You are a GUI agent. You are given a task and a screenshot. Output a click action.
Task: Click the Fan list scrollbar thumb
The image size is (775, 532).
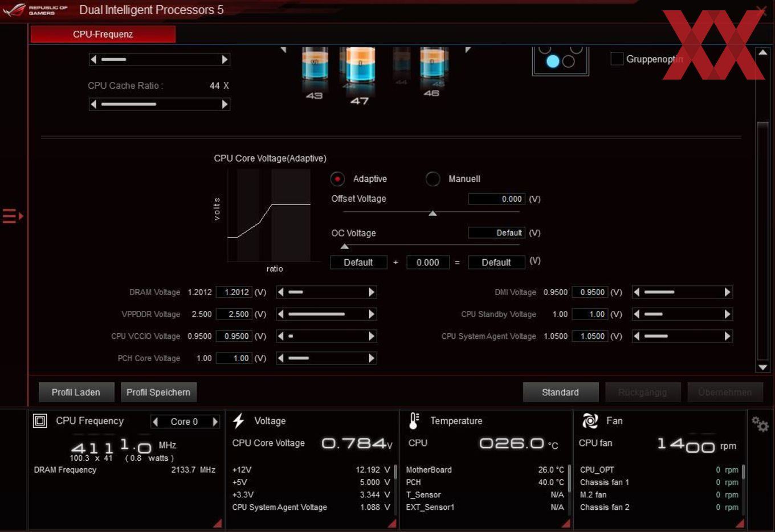(744, 472)
